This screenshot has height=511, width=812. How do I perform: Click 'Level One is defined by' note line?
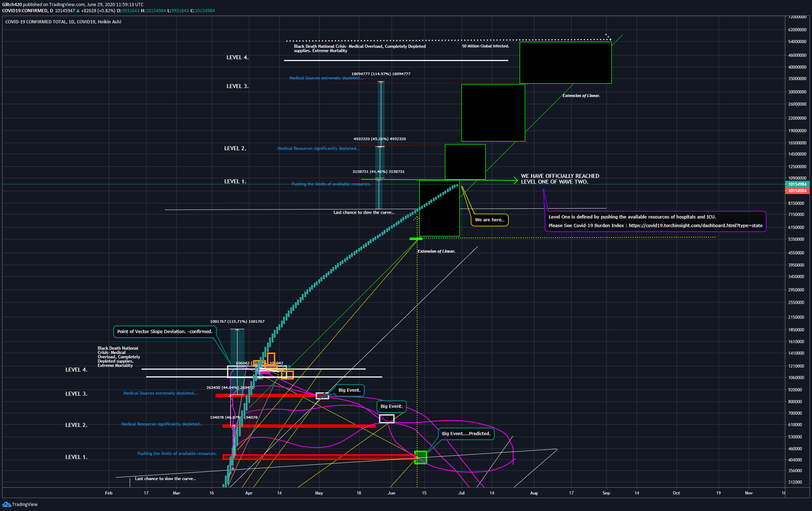pos(632,217)
